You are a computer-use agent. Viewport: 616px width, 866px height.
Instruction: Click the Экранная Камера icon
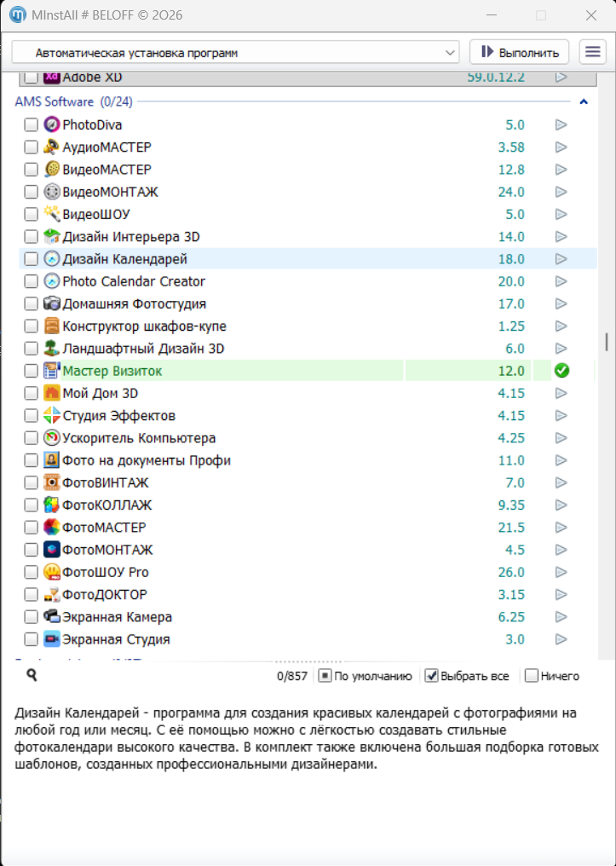click(x=51, y=617)
